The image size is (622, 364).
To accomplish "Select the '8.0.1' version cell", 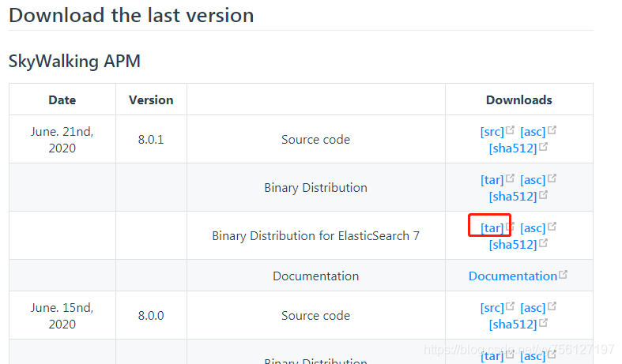I will coord(151,140).
